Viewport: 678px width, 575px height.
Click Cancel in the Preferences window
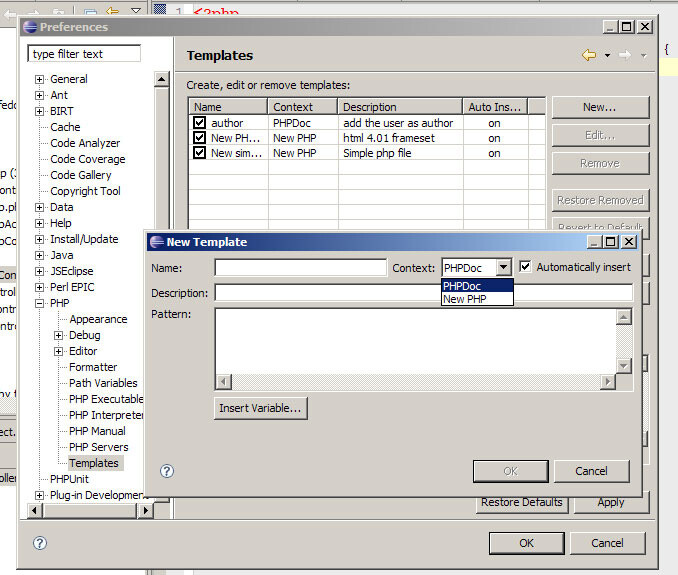click(x=607, y=543)
